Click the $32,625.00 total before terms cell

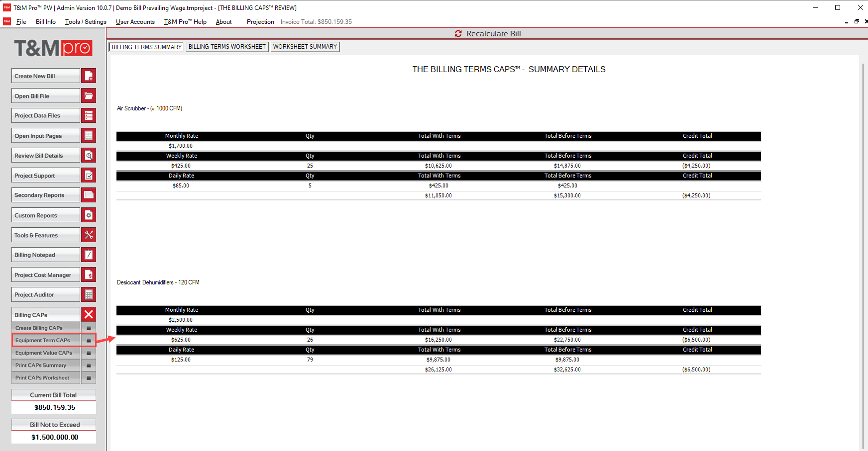click(567, 369)
